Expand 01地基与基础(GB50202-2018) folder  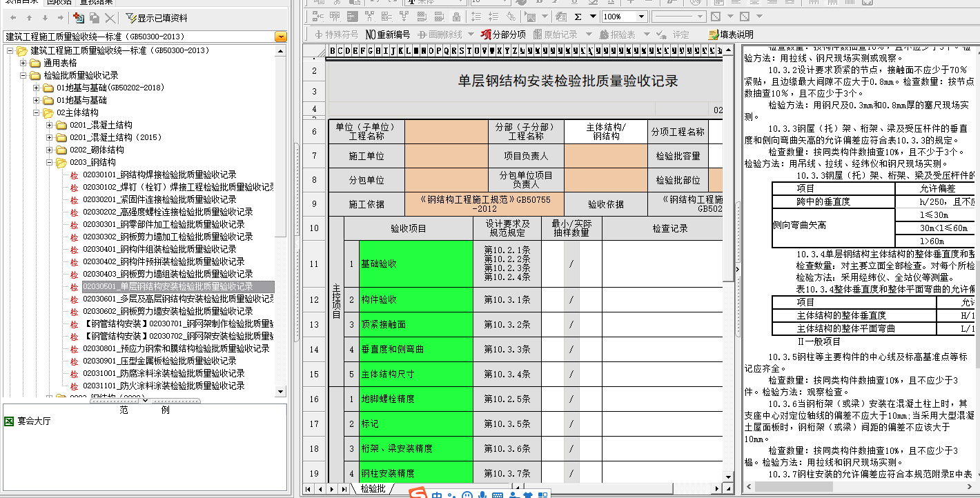pos(36,88)
